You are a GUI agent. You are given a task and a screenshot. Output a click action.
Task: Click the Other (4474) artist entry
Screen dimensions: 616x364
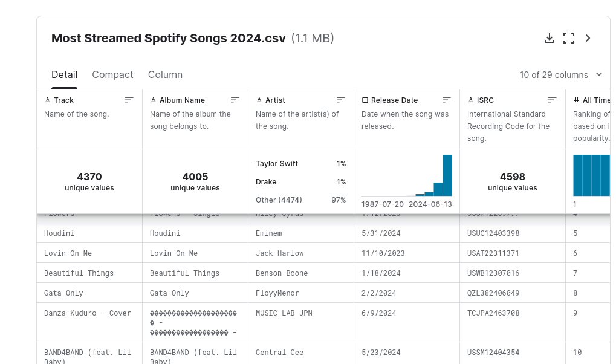(x=279, y=200)
